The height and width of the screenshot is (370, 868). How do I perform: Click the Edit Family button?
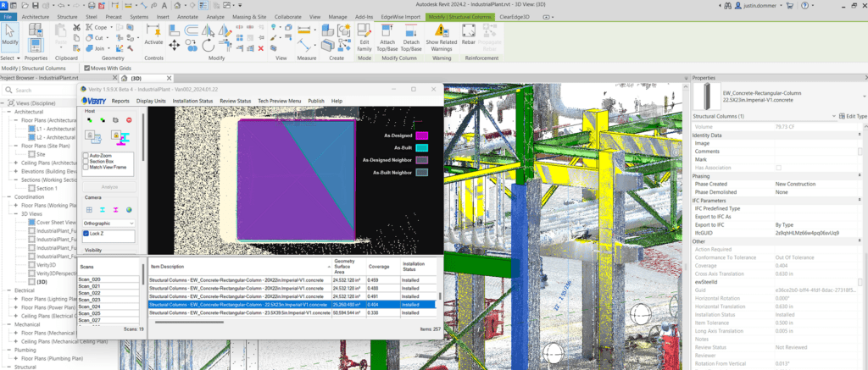coord(364,37)
